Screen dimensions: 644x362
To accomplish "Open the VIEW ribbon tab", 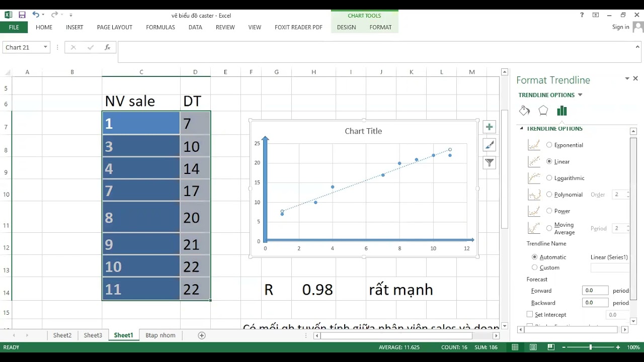I will click(255, 27).
